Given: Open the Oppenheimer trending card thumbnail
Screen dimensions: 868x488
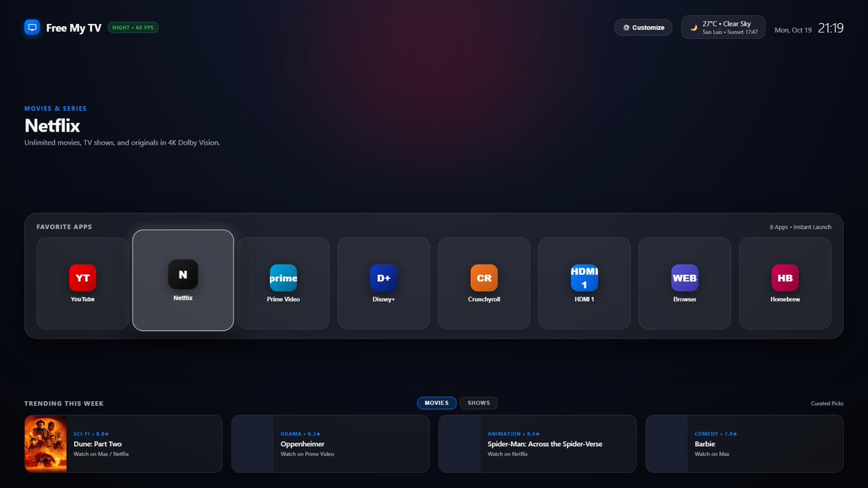Looking at the screenshot, I should click(253, 444).
